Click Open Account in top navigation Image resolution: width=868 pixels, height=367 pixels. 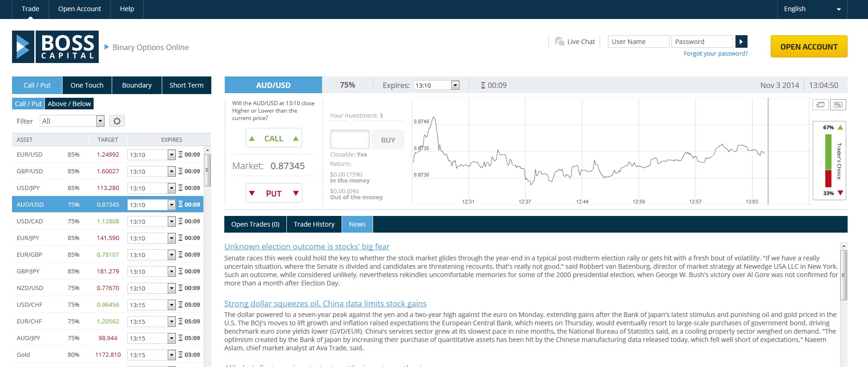tap(80, 9)
